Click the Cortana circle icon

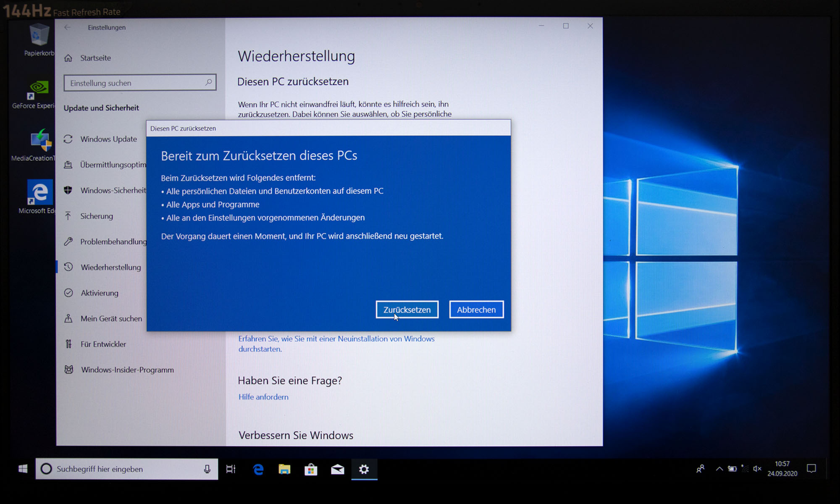[46, 469]
